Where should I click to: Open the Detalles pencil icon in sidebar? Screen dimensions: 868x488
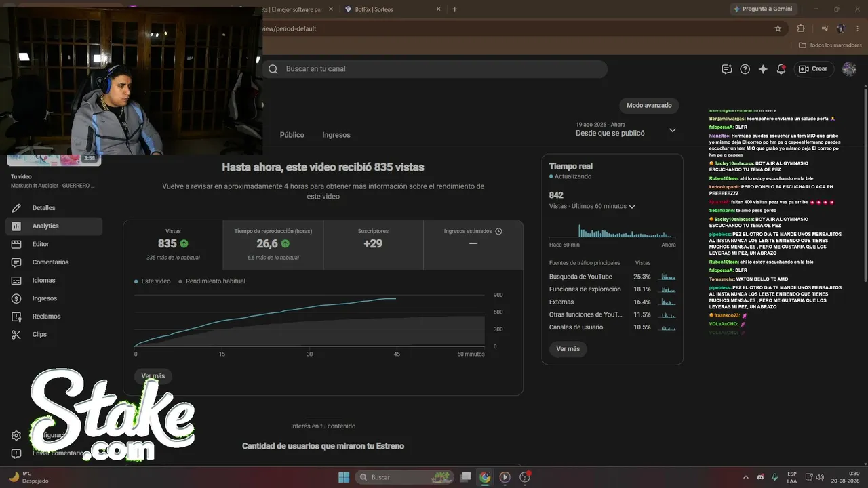(16, 208)
